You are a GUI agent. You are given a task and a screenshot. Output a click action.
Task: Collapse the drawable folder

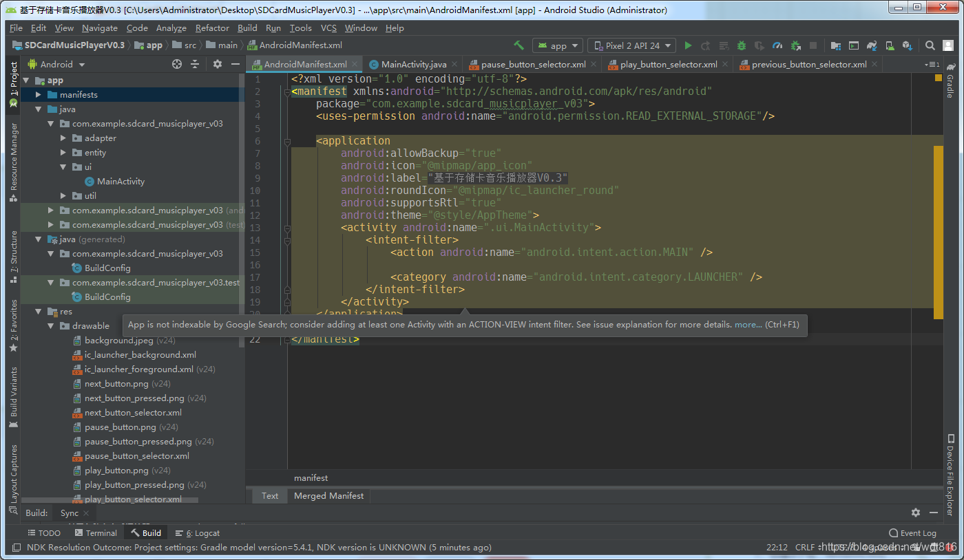point(51,325)
